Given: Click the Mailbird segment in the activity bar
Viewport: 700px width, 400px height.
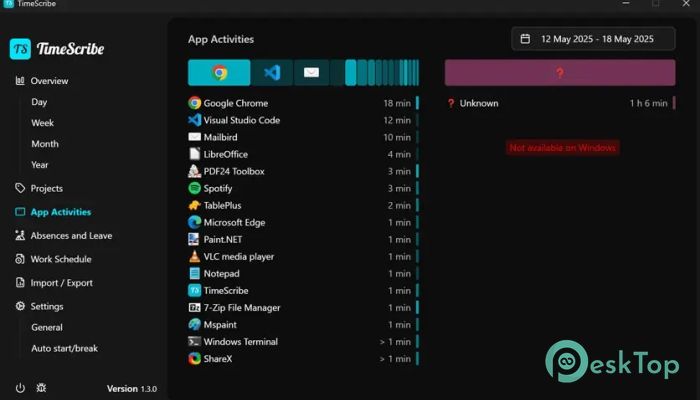Looking at the screenshot, I should 311,72.
